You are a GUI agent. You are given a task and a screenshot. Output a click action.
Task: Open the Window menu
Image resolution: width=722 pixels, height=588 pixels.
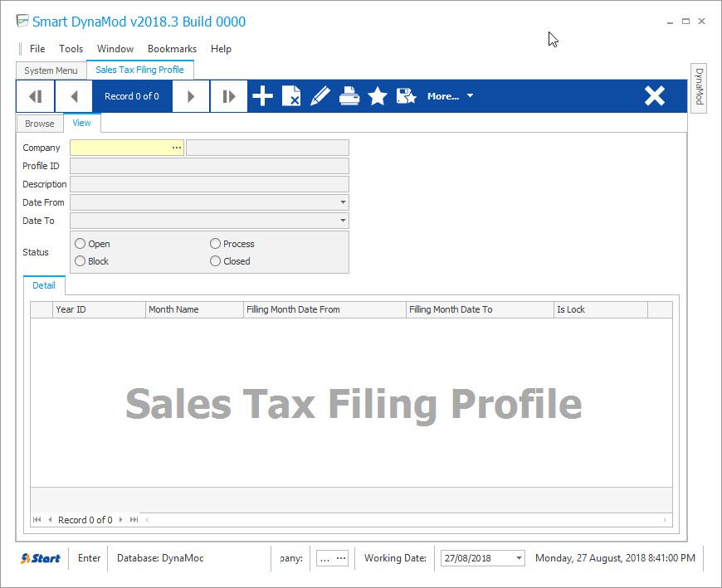(x=115, y=49)
